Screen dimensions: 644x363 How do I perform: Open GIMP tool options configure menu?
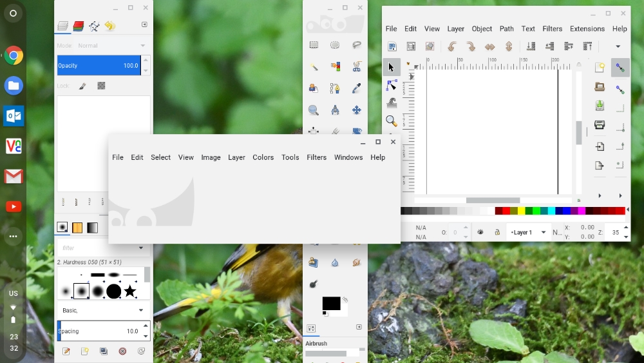[359, 327]
